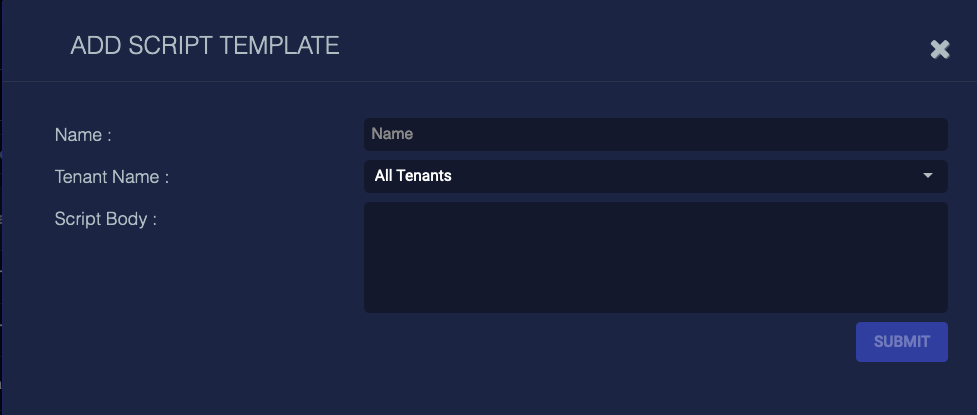Activate the template name entry field
Image resolution: width=977 pixels, height=415 pixels.
(x=655, y=134)
